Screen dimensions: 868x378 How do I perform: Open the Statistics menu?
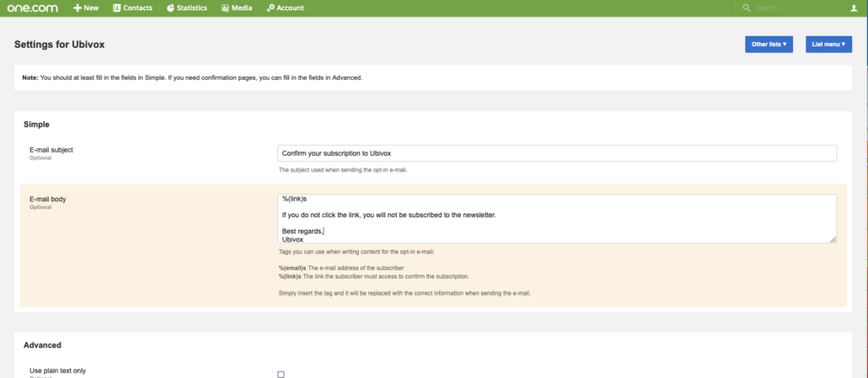coord(186,8)
